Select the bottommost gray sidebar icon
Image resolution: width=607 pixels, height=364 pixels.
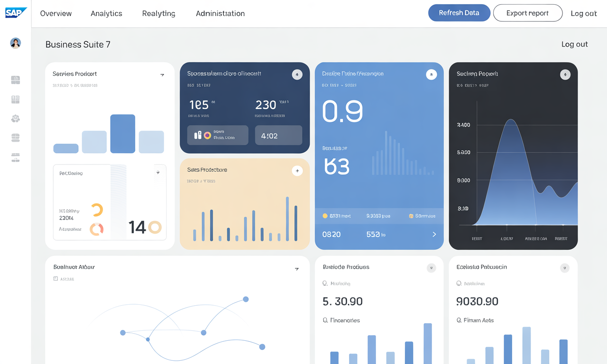click(16, 157)
